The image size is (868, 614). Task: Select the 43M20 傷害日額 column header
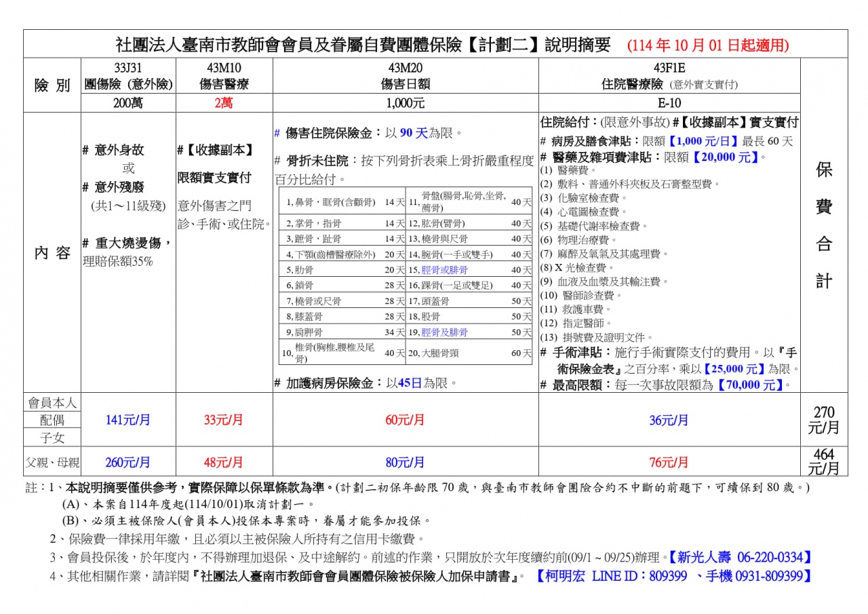406,77
